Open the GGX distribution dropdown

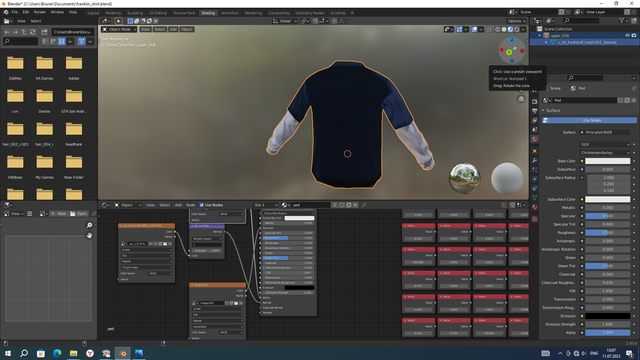click(605, 144)
